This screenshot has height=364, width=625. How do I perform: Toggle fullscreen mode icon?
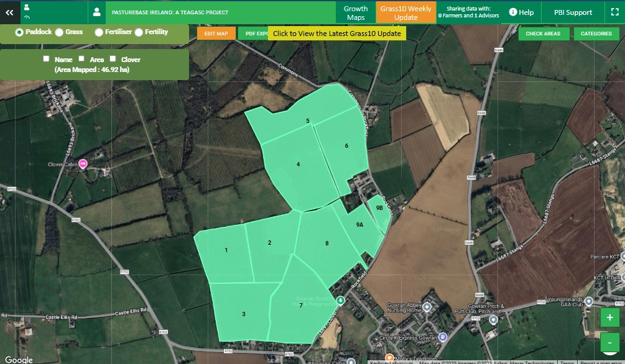[615, 12]
